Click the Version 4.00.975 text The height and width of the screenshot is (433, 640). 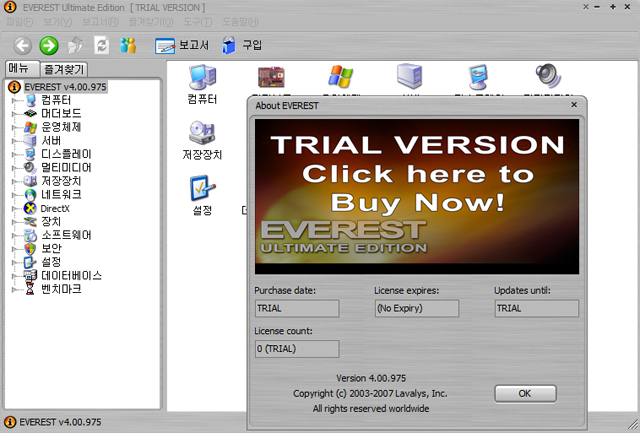[371, 378]
